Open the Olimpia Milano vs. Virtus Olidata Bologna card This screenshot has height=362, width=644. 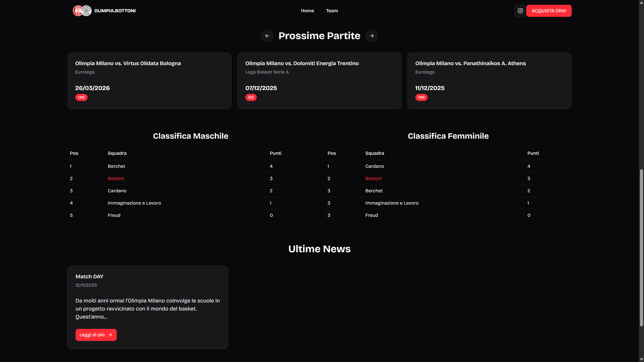[149, 80]
